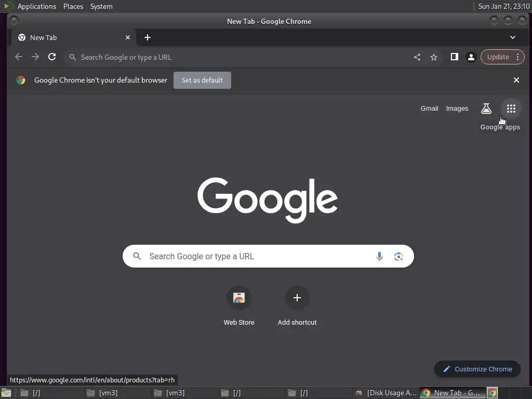Click the address bar URL field

tap(237, 57)
